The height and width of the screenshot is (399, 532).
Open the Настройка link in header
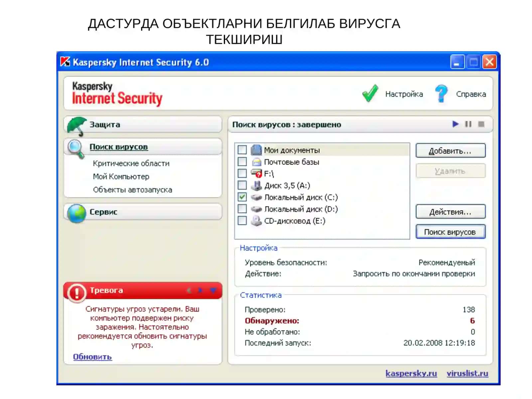(x=404, y=94)
